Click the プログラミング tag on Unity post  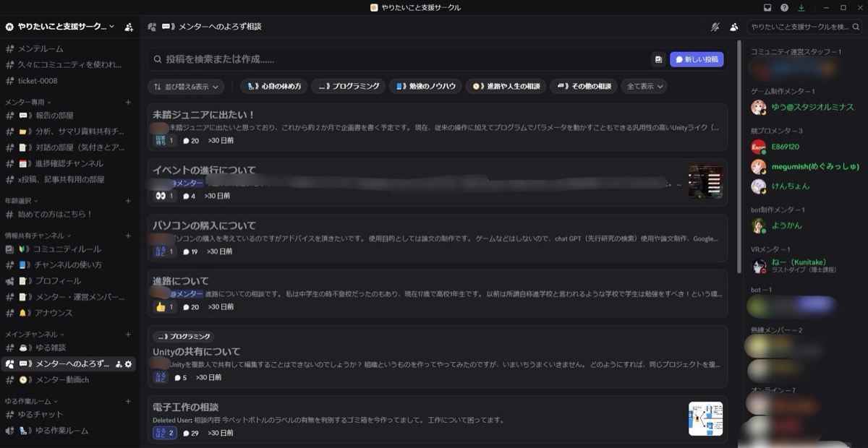pyautogui.click(x=183, y=337)
